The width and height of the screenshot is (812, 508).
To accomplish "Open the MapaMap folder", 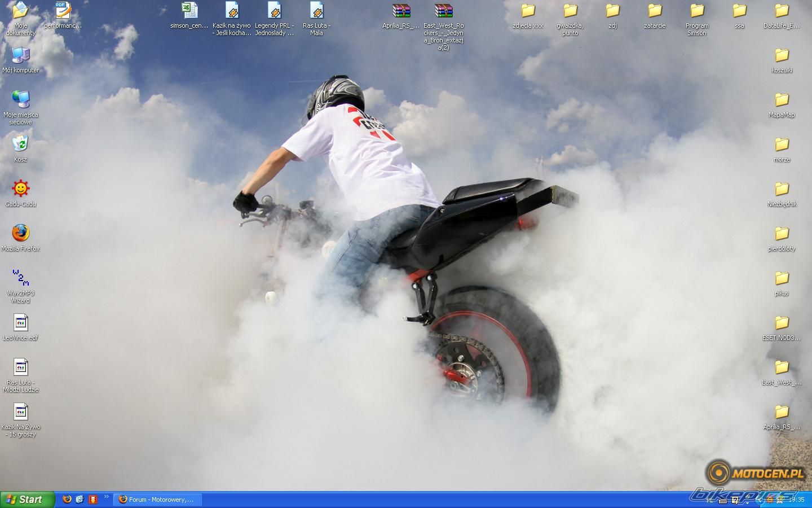I will pyautogui.click(x=782, y=100).
